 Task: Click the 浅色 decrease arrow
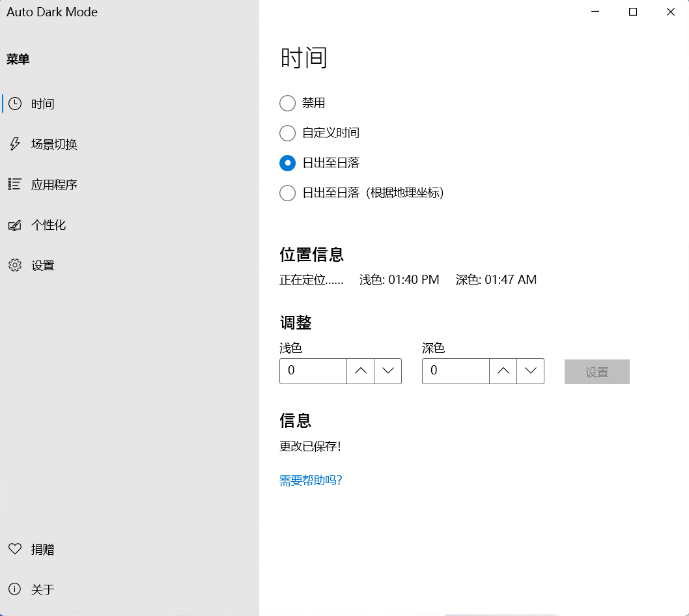point(388,371)
